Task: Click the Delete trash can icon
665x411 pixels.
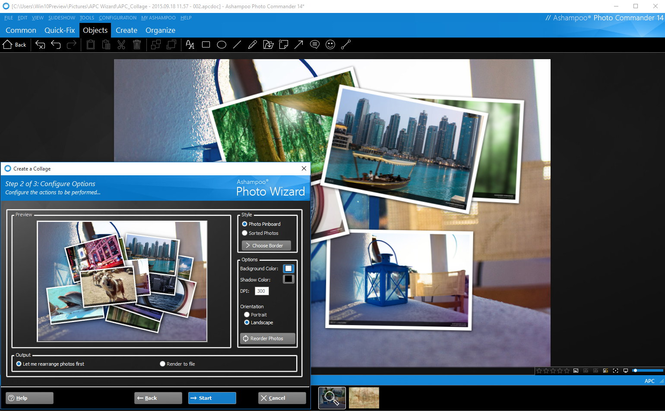Action: [137, 45]
